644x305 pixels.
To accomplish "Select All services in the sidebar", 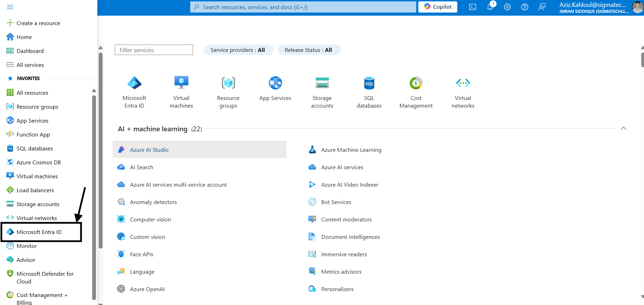I will point(30,65).
